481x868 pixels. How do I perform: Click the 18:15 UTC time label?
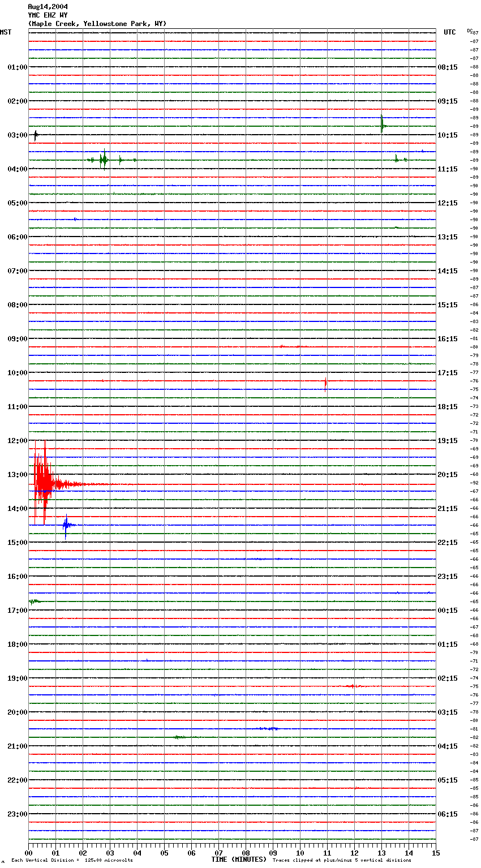448,407
